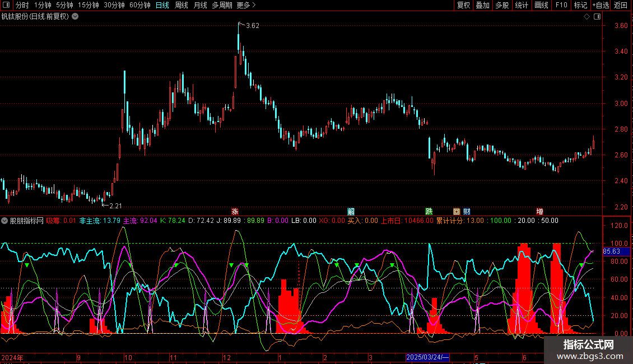Add stock via +自选 button
This screenshot has height=364, width=633.
click(601, 5)
